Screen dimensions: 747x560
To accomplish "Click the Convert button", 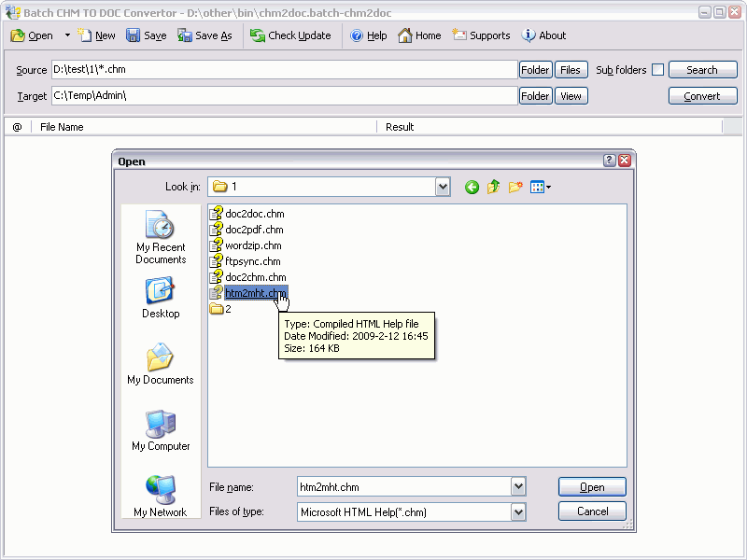I will coord(703,96).
